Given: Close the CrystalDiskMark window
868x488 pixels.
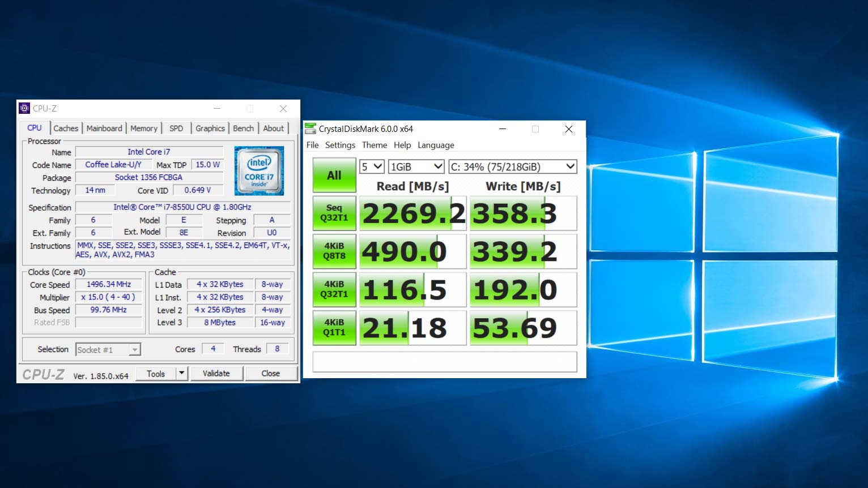Looking at the screenshot, I should click(x=569, y=129).
